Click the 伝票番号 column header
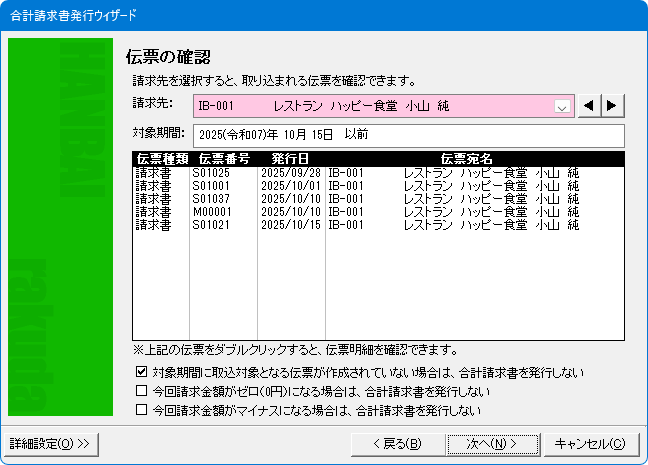 [x=223, y=158]
